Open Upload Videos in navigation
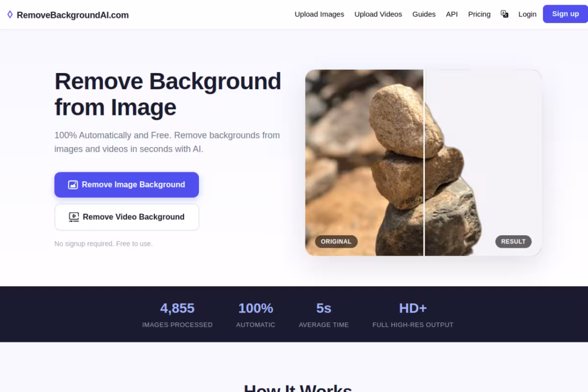Screen dimensions: 588x392 coord(378,14)
